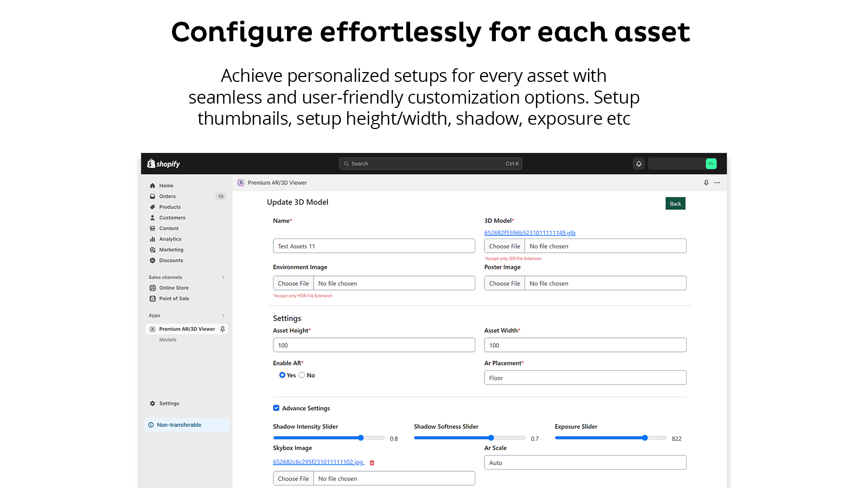
Task: Click the pin icon in app header
Action: (x=706, y=183)
